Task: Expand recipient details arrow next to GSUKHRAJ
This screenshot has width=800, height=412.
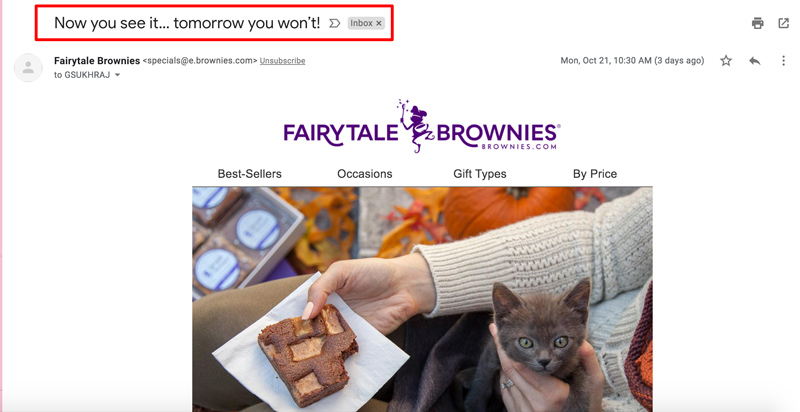Action: [117, 75]
